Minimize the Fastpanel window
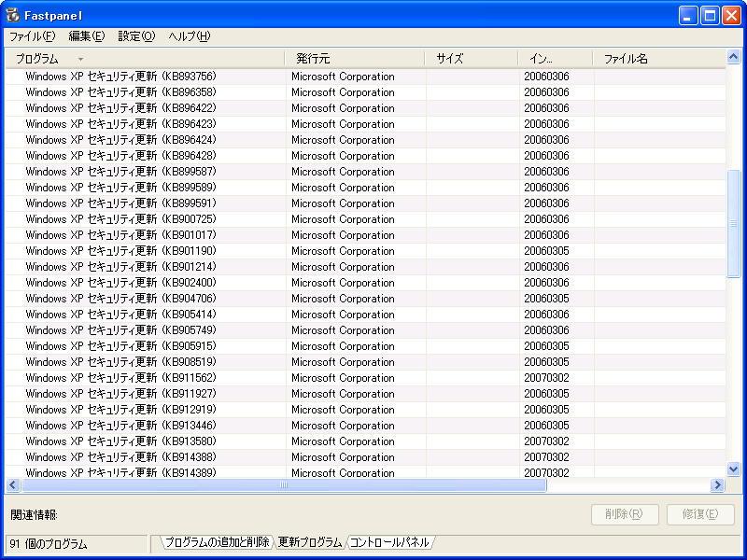747x560 pixels. coord(687,16)
